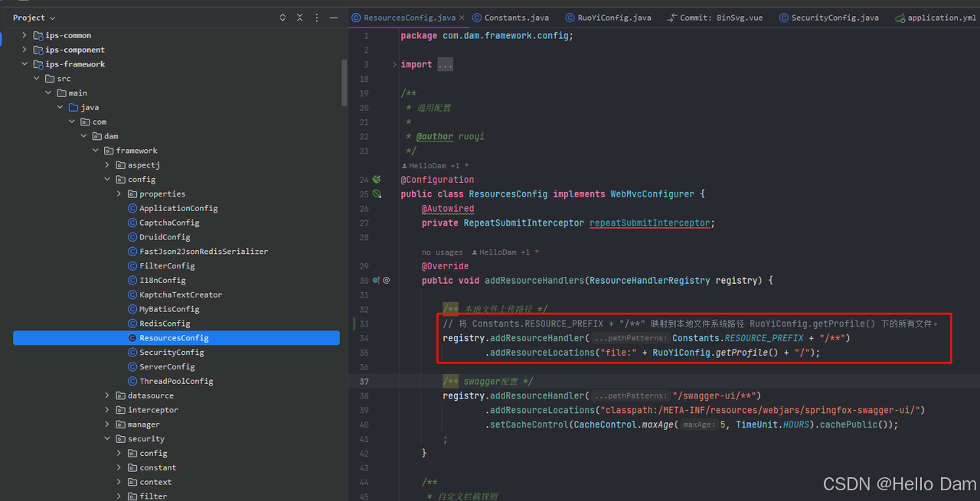This screenshot has width=980, height=501.
Task: Click the class icon of CaptchaConfig in tree
Action: 132,223
